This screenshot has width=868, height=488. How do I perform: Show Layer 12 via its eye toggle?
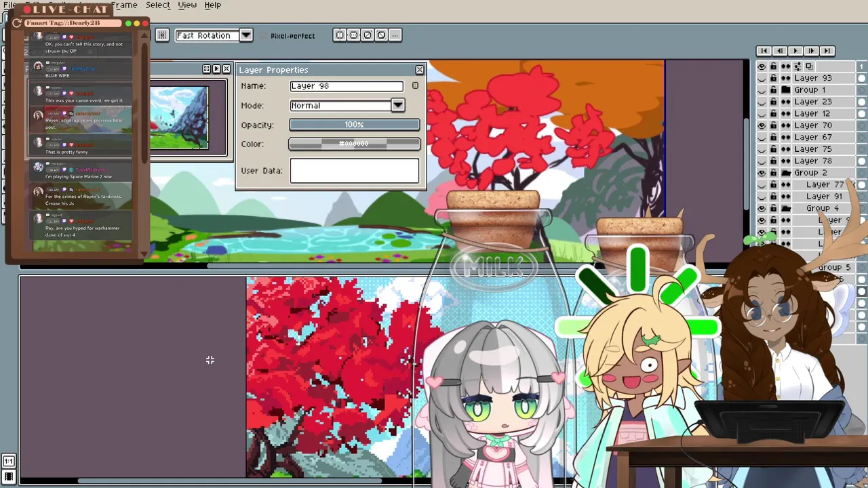pos(762,114)
